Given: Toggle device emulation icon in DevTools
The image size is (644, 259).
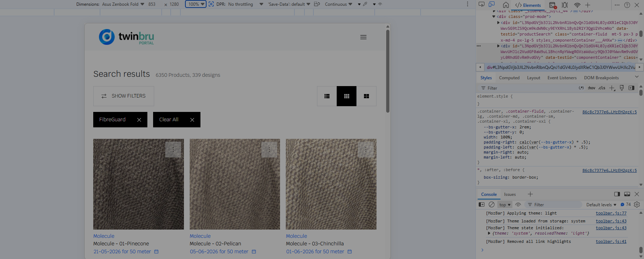Looking at the screenshot, I should (492, 5).
